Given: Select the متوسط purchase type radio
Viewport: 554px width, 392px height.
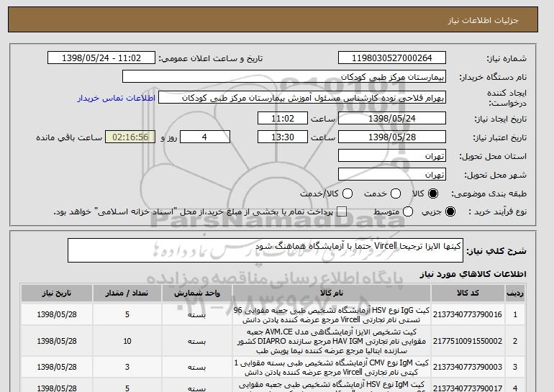Looking at the screenshot, I should click(408, 211).
